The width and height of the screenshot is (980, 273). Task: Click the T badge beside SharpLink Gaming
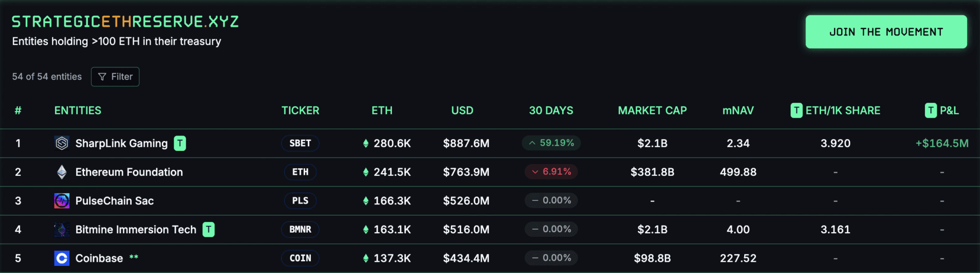point(180,143)
